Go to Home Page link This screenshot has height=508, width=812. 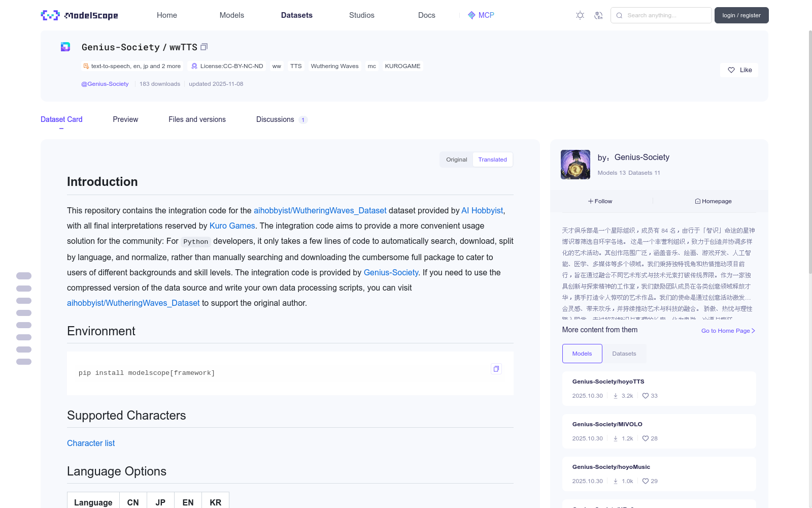[x=728, y=331]
